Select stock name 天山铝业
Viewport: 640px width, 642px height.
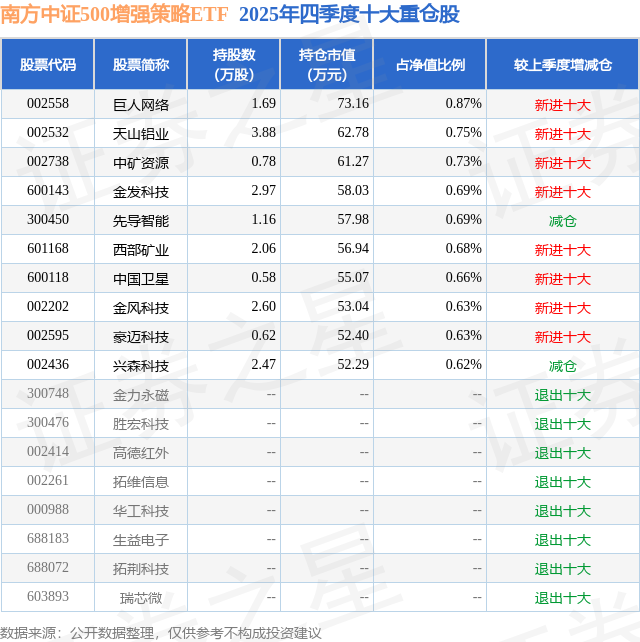[x=141, y=134]
